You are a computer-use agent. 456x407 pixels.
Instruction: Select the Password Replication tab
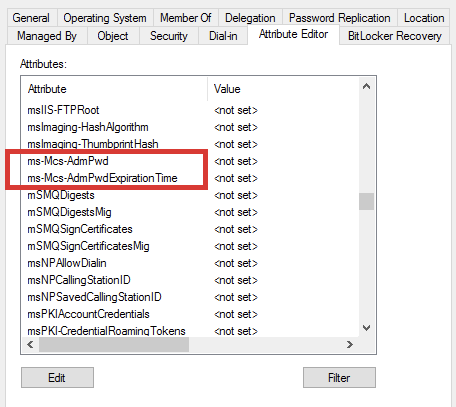point(340,18)
